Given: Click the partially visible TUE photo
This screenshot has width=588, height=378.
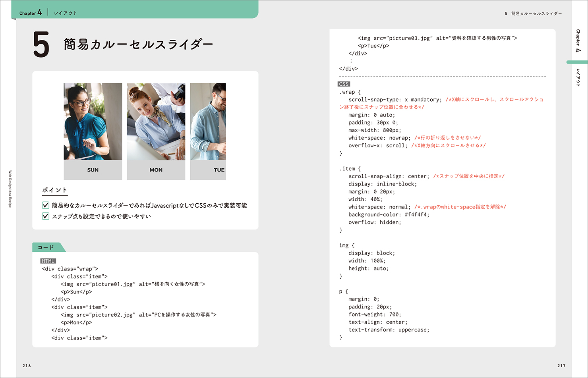Looking at the screenshot, I should (x=208, y=121).
